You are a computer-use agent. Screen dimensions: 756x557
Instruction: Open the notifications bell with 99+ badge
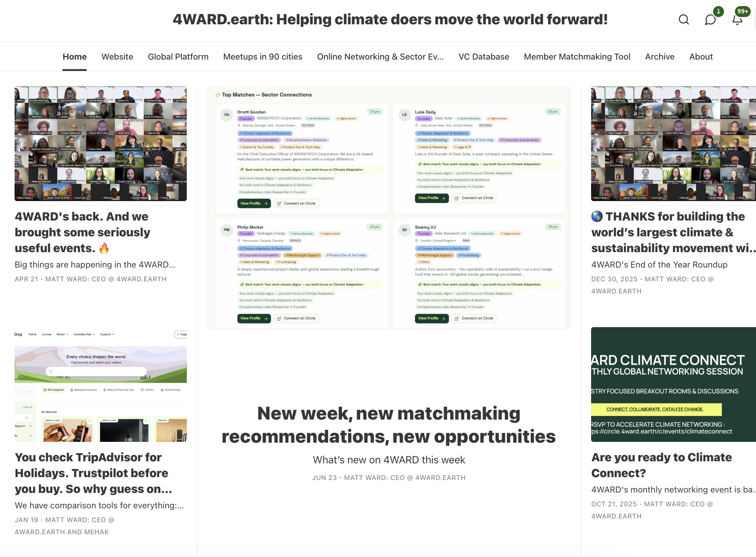737,19
